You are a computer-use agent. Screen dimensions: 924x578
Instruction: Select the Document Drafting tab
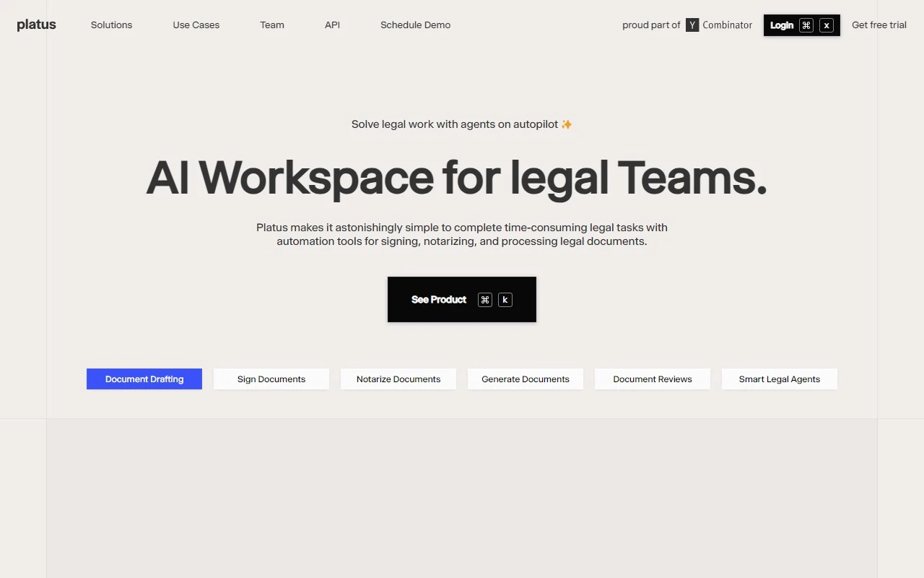(144, 379)
